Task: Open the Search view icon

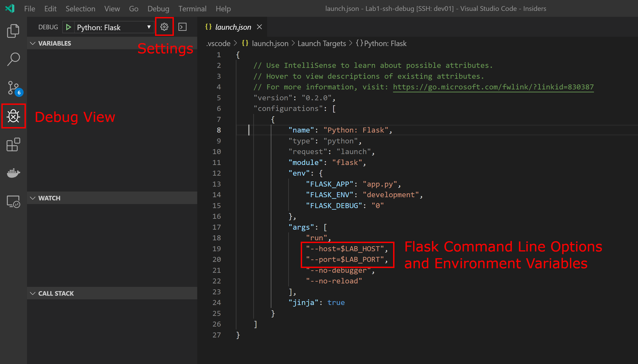Action: tap(13, 59)
